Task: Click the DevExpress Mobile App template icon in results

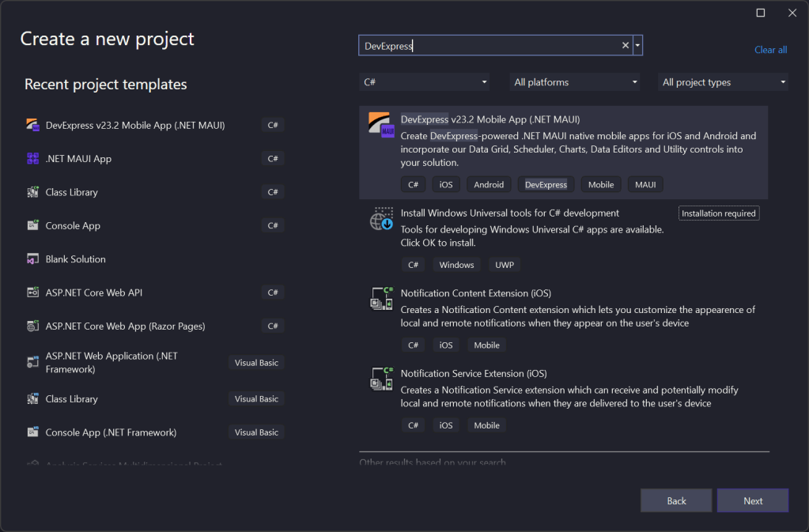Action: coord(382,126)
